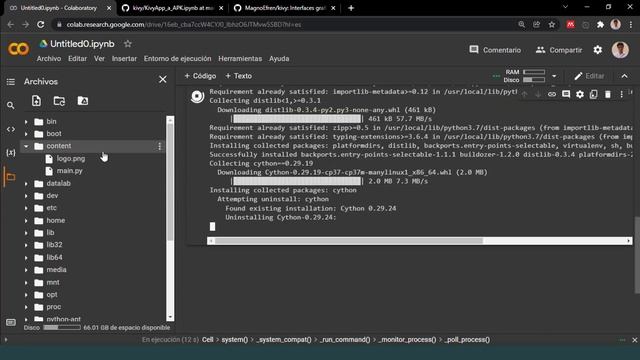Click the cell link icon
This screenshot has width=640, height=360.
coord(552,94)
